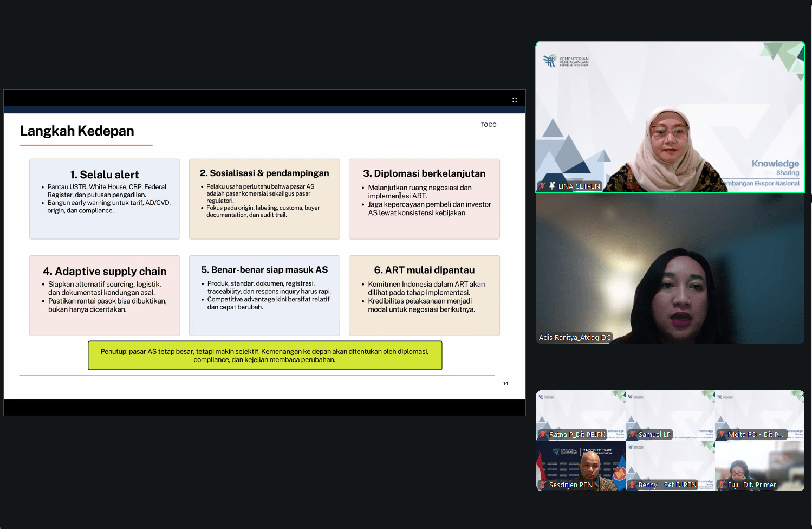812x529 pixels.
Task: Click the exit fullscreen icon on shared slide
Action: 515,100
